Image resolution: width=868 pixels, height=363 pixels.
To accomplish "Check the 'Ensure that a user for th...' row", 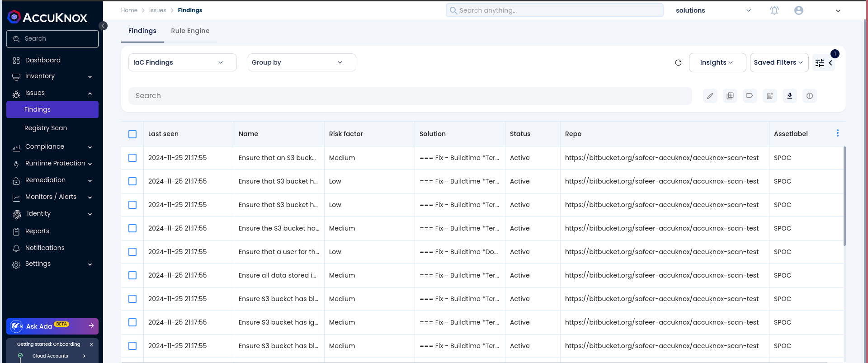I will coord(132,252).
